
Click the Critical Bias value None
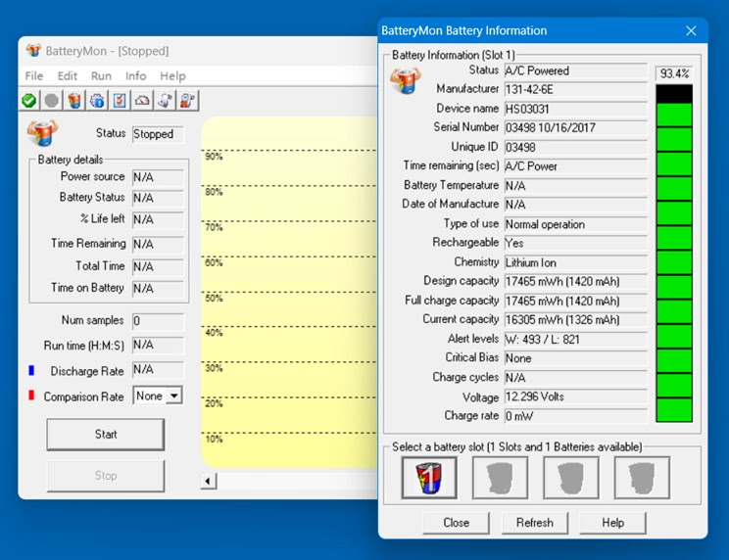(x=575, y=358)
